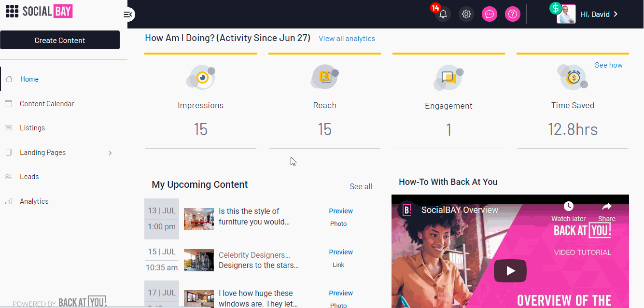This screenshot has height=308, width=644.
Task: Preview the Celebrity Designers post
Action: (341, 252)
